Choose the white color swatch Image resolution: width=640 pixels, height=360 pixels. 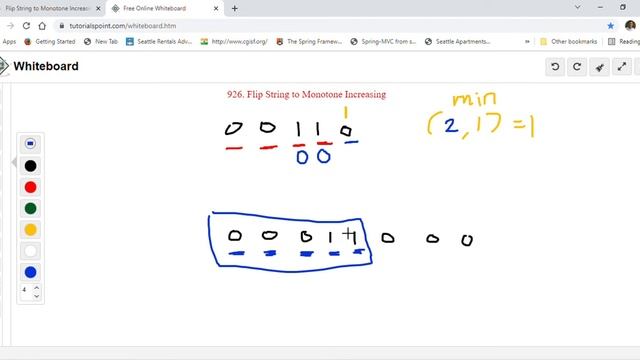coord(30,251)
